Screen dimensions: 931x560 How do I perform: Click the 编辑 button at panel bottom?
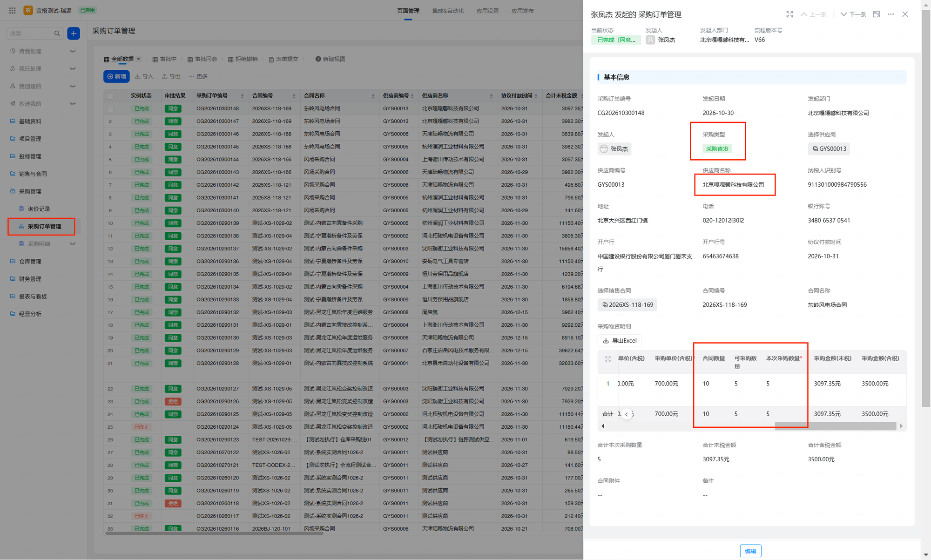pyautogui.click(x=750, y=551)
